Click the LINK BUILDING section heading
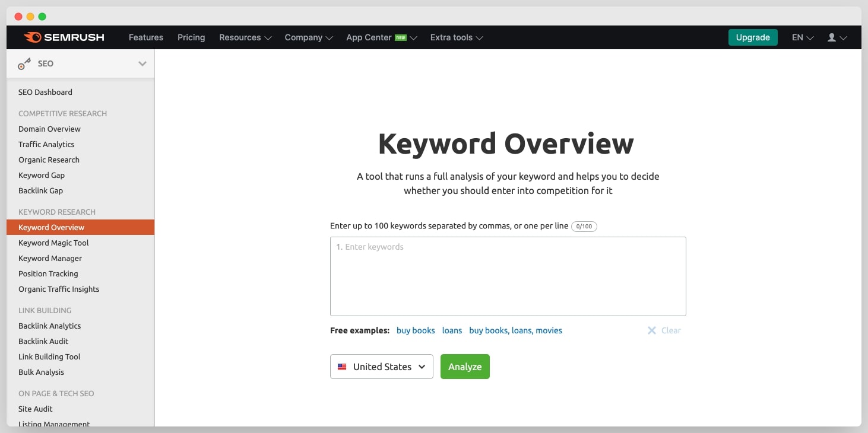 tap(45, 310)
